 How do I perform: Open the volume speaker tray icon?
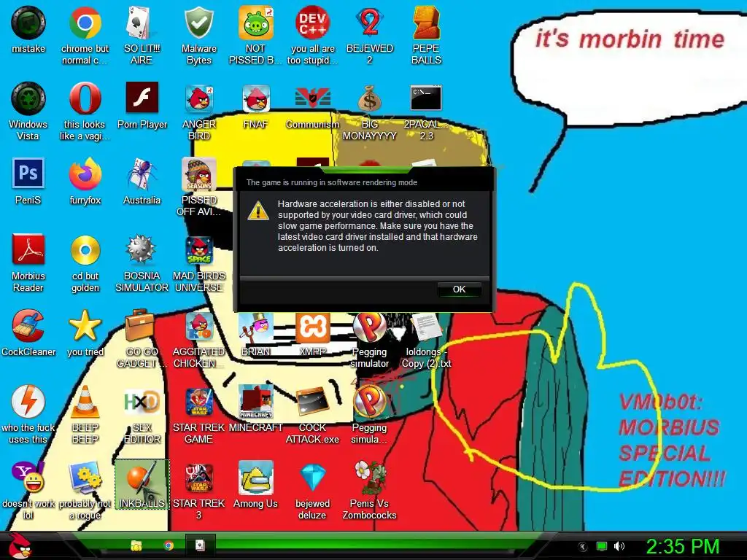coord(619,546)
